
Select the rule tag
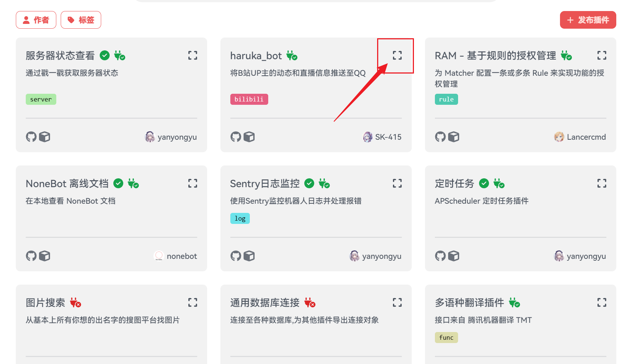coord(446,99)
